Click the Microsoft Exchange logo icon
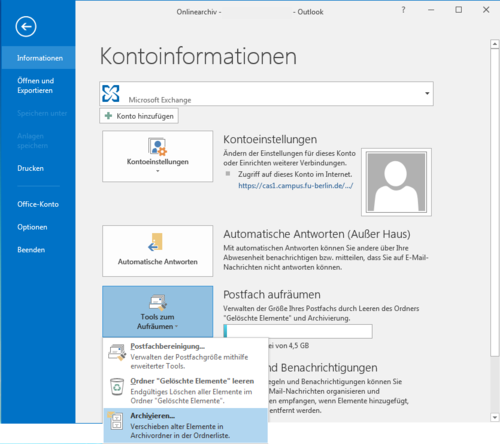This screenshot has height=444, width=500. 111,93
